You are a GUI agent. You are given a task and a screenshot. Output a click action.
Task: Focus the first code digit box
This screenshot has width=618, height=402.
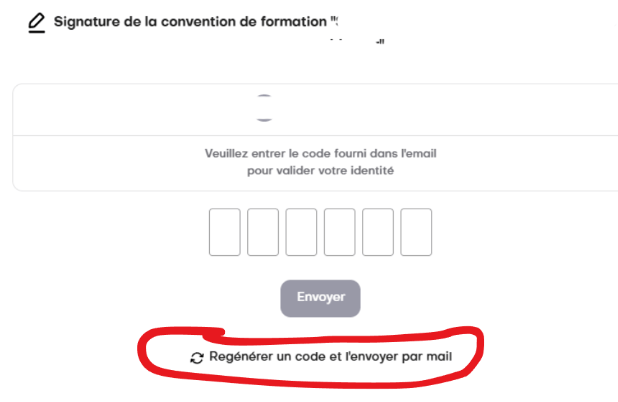225,232
